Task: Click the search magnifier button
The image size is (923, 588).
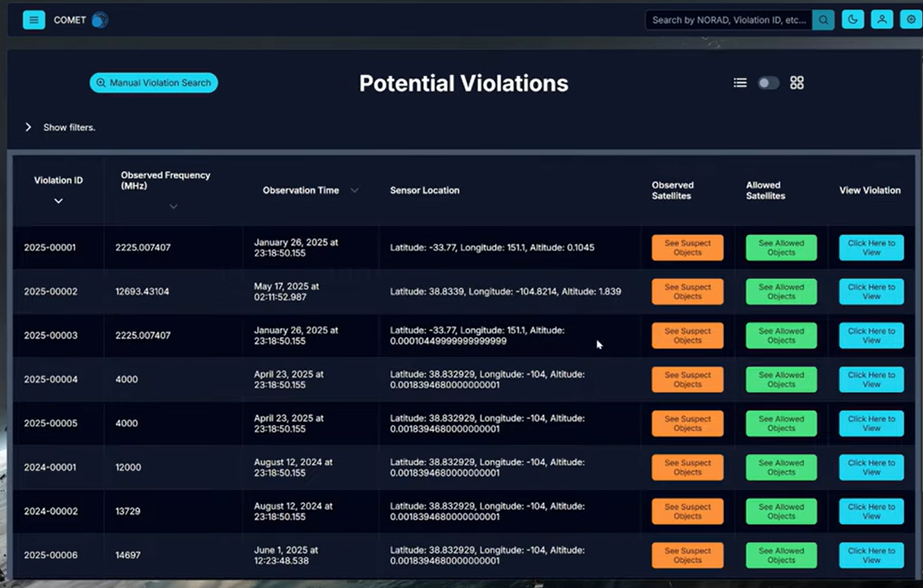Action: pos(823,20)
